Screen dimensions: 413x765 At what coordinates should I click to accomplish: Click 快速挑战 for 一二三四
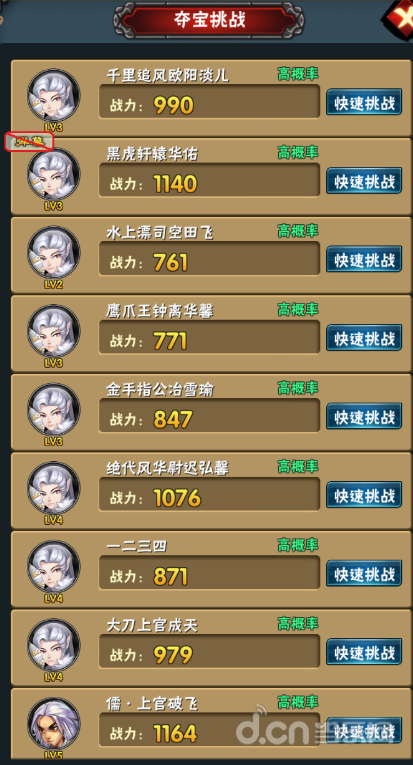(364, 573)
